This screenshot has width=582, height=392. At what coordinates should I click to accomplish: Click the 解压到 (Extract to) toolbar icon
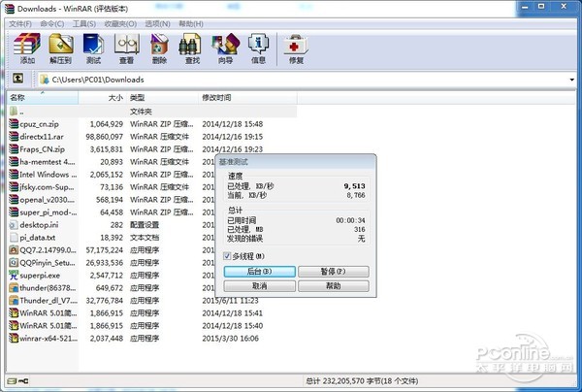pos(61,49)
